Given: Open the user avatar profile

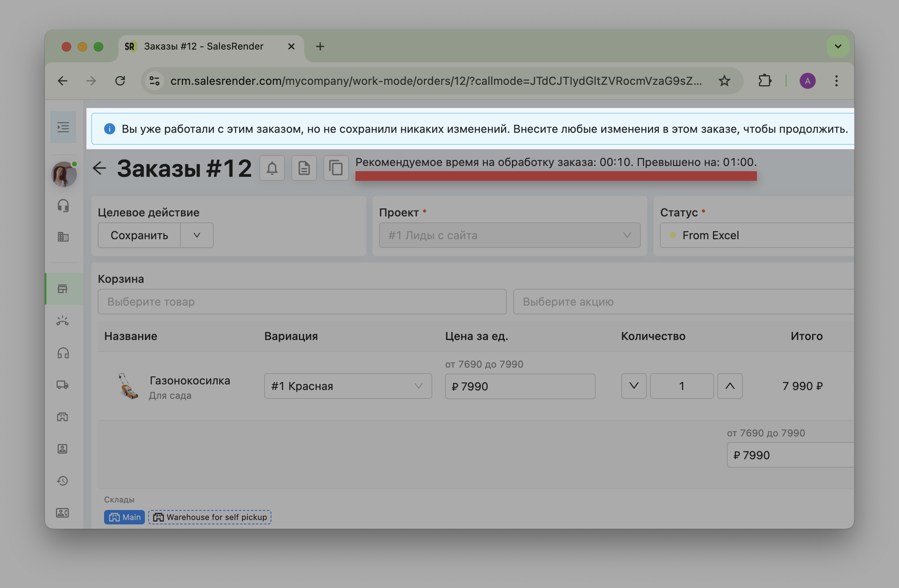Looking at the screenshot, I should pos(64,174).
